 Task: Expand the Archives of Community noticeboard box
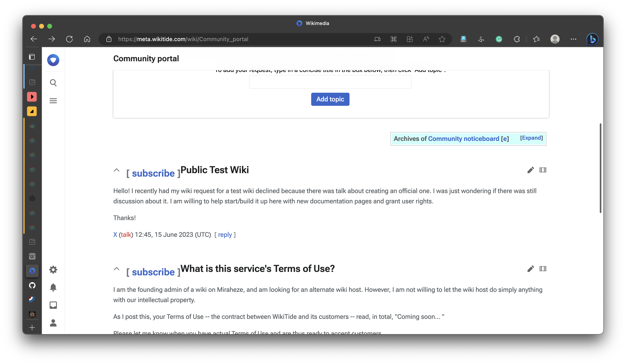[531, 138]
